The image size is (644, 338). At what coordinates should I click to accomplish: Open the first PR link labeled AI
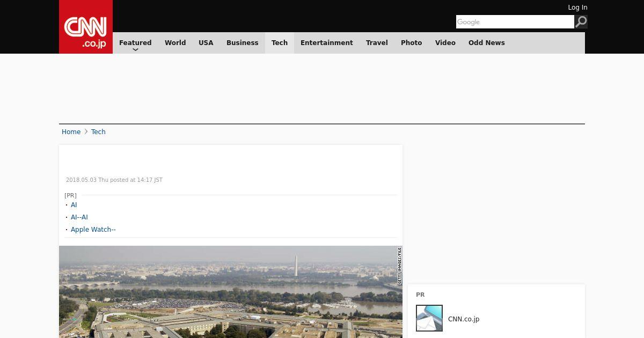click(74, 205)
